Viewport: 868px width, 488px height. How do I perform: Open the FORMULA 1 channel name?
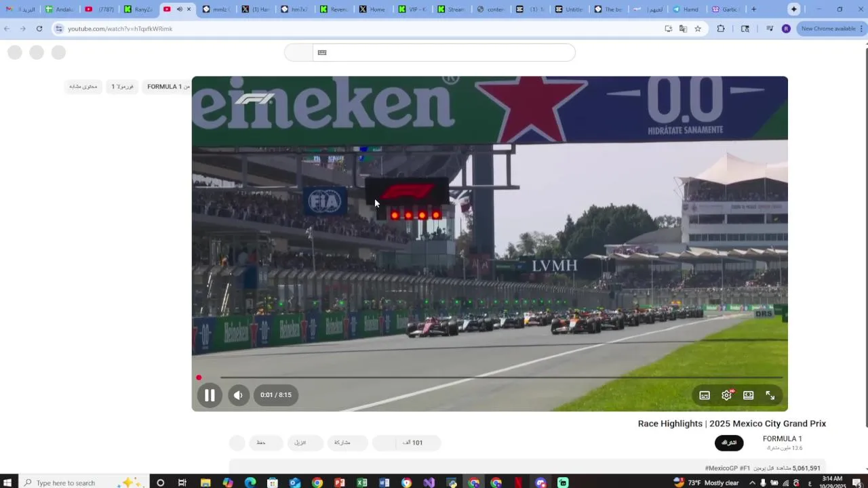pos(782,439)
